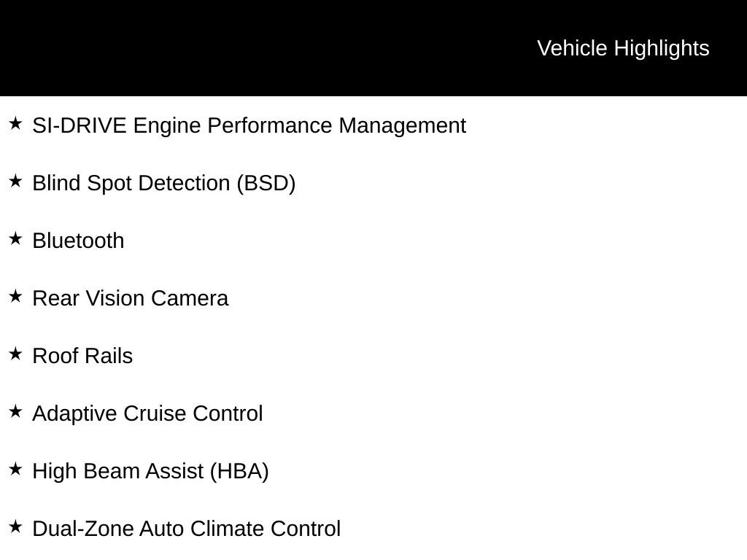Select the Bluetooth feature text

click(x=78, y=241)
